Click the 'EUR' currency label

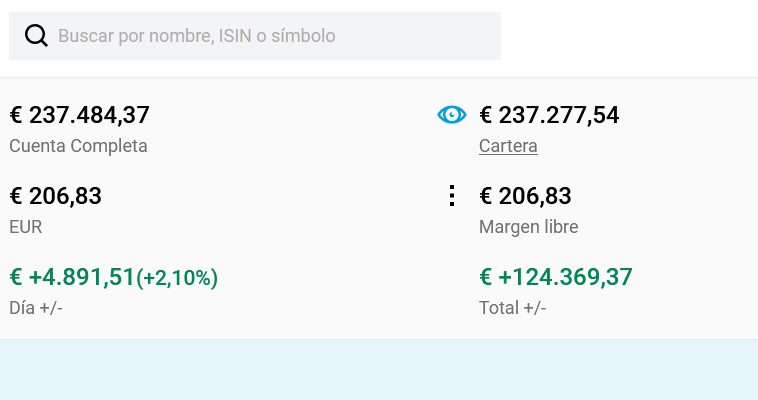coord(25,227)
